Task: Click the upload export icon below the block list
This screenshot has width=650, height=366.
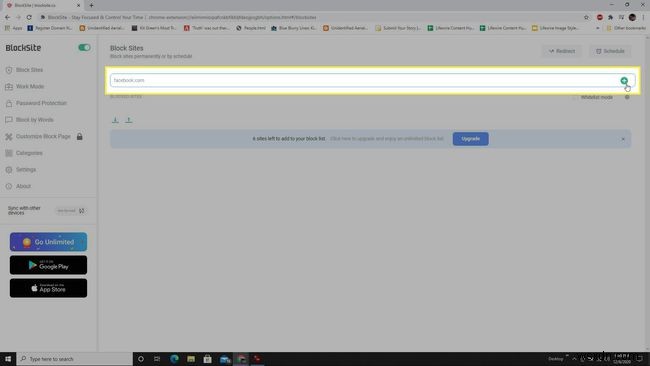Action: 129,120
